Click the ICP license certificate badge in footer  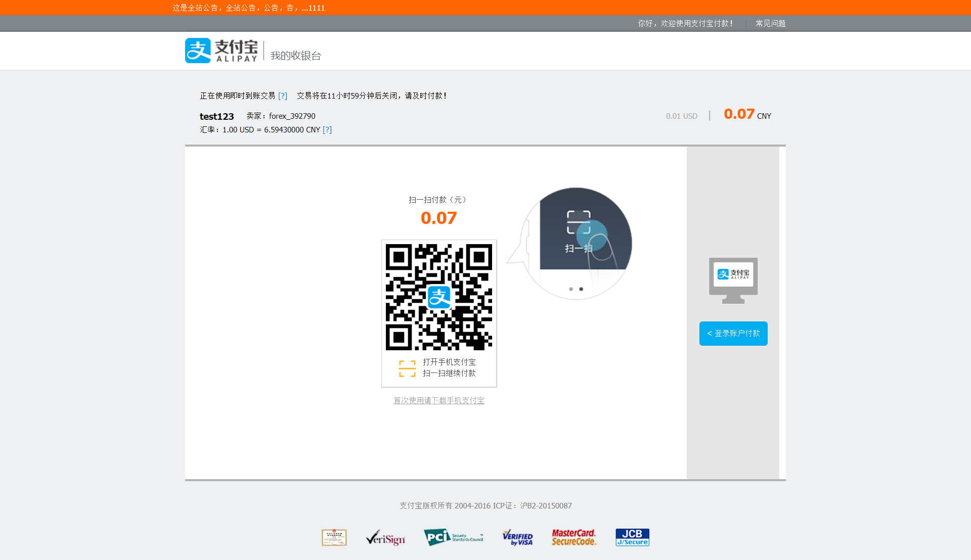tap(334, 537)
